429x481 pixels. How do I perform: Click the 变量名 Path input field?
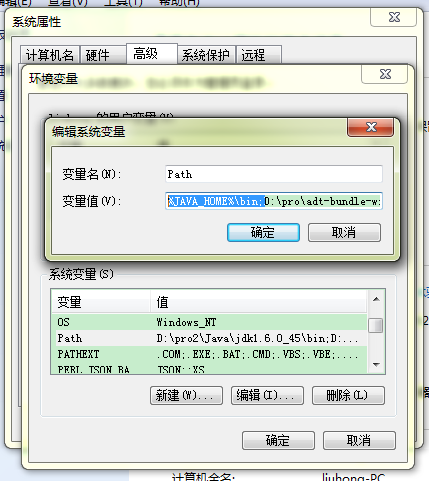point(274,174)
